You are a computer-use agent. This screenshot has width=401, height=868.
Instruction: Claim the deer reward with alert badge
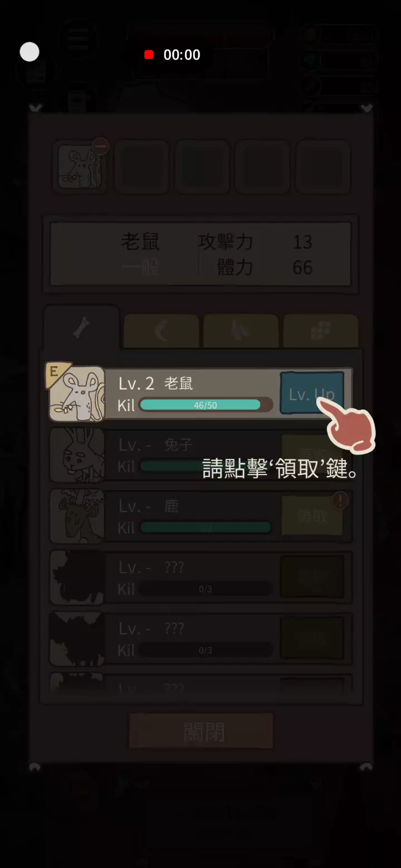(312, 516)
